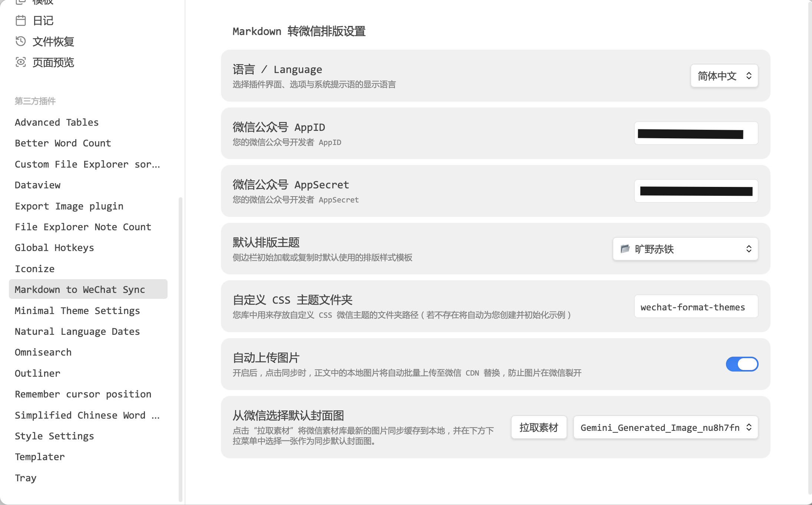Open Style Settings plugin

pyautogui.click(x=88, y=436)
